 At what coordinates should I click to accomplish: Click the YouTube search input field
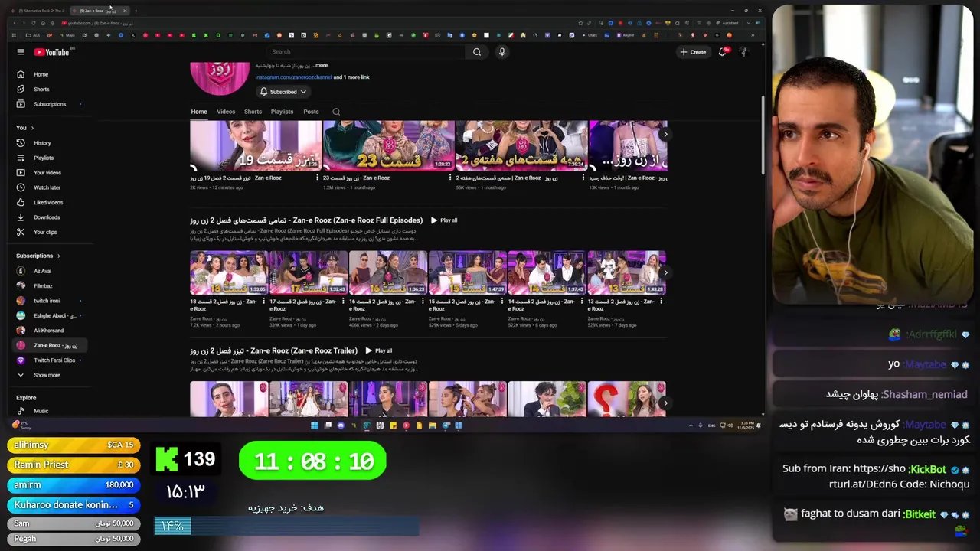click(365, 52)
